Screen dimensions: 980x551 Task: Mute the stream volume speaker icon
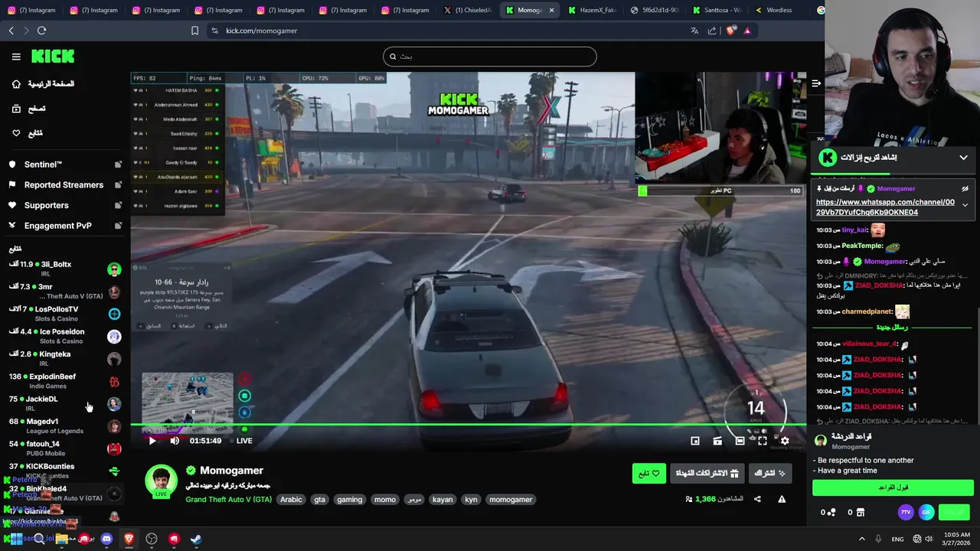[175, 441]
